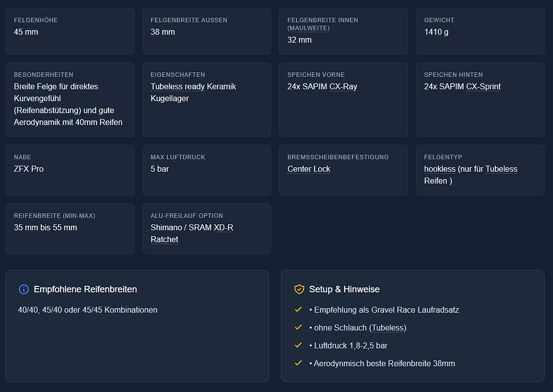The width and height of the screenshot is (553, 392).
Task: Select the Reifenbreite (Min-Max) card
Action: [70, 228]
